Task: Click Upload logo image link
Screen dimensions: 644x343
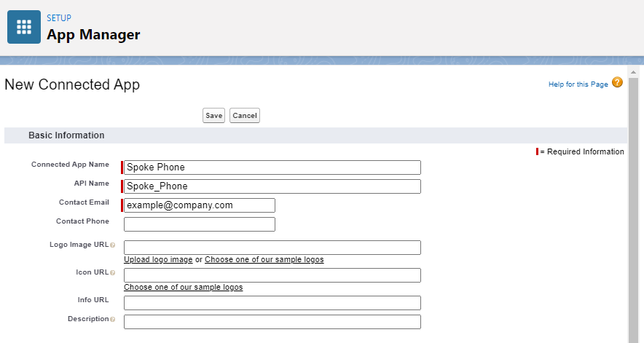Action: click(158, 259)
